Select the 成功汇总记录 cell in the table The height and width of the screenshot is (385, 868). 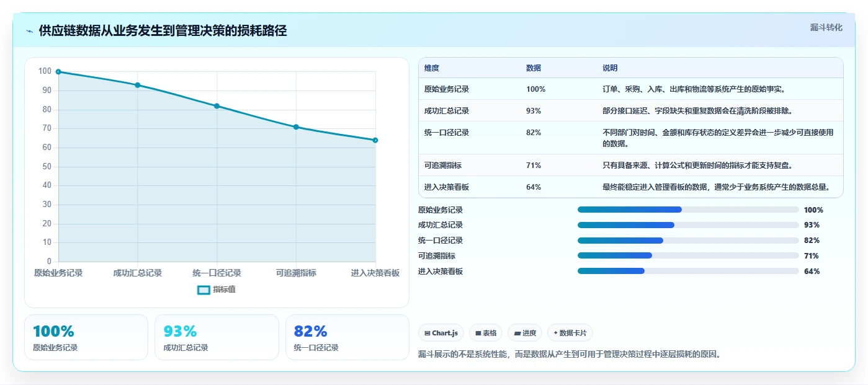tap(447, 111)
